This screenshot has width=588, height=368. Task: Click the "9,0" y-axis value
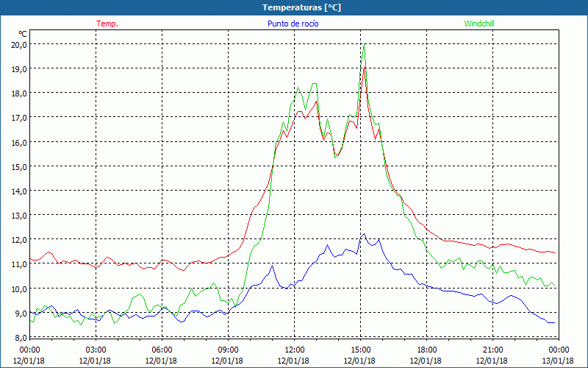21,314
